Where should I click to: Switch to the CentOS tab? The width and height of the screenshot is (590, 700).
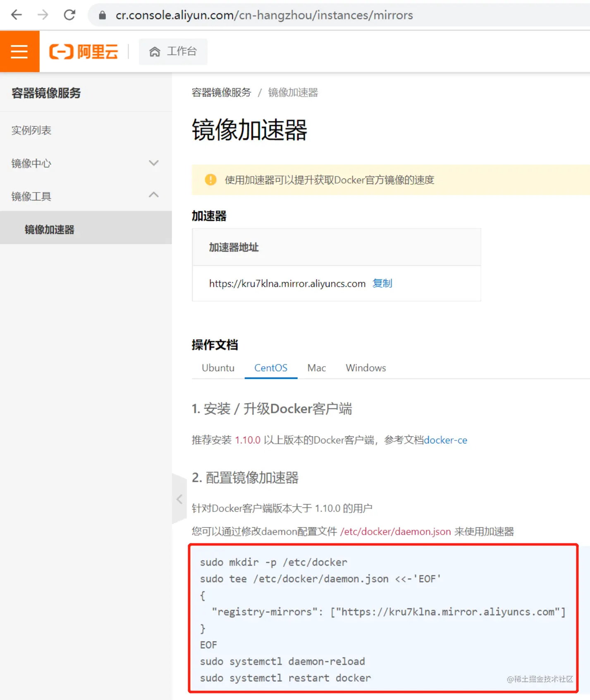(x=271, y=368)
